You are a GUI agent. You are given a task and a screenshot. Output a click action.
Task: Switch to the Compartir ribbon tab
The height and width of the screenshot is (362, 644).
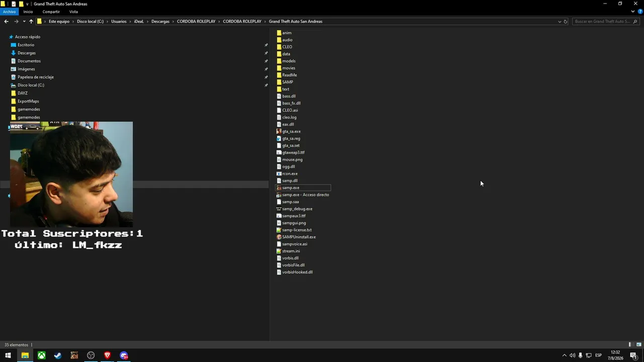(x=51, y=12)
